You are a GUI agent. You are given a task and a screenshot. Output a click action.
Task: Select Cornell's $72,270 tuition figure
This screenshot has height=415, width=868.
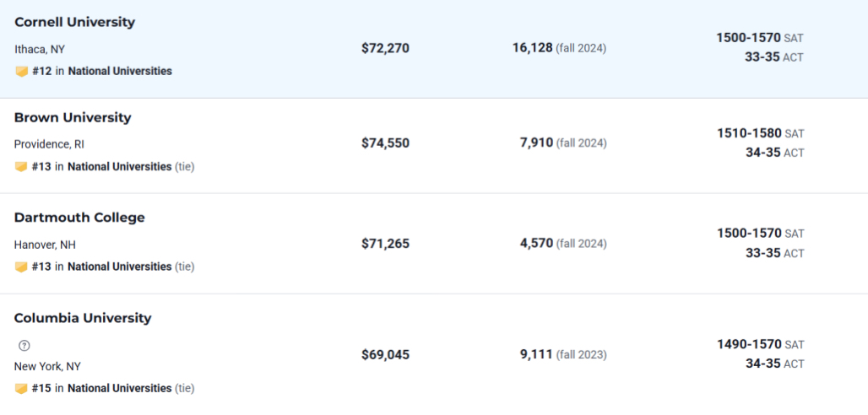(x=385, y=48)
